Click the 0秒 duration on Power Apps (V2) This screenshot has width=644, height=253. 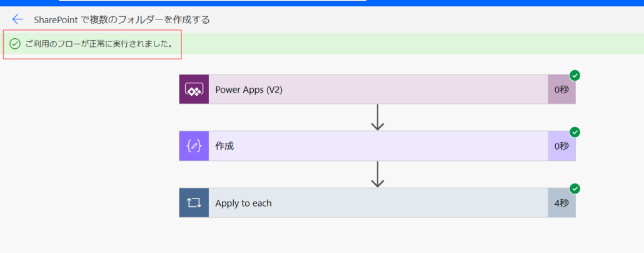point(561,90)
